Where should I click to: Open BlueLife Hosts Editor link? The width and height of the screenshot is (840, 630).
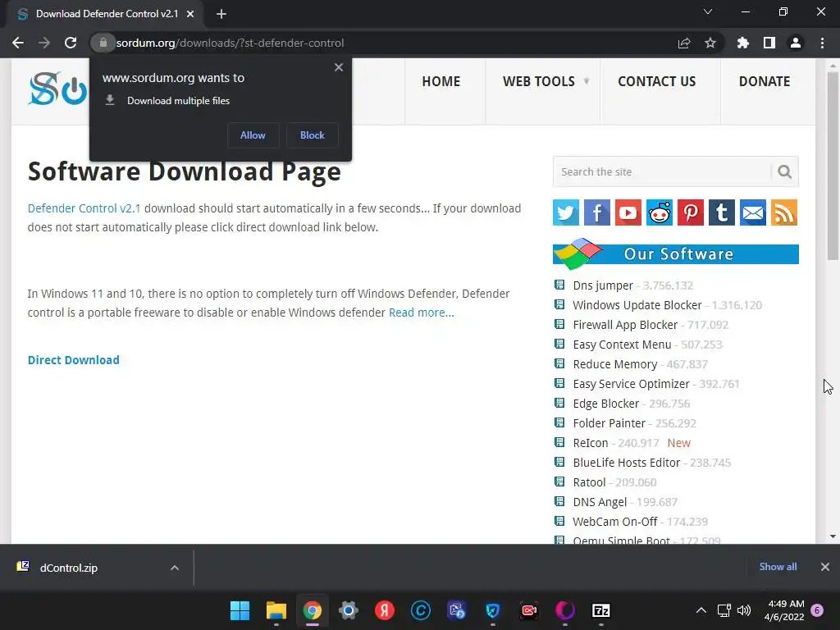pyautogui.click(x=626, y=463)
